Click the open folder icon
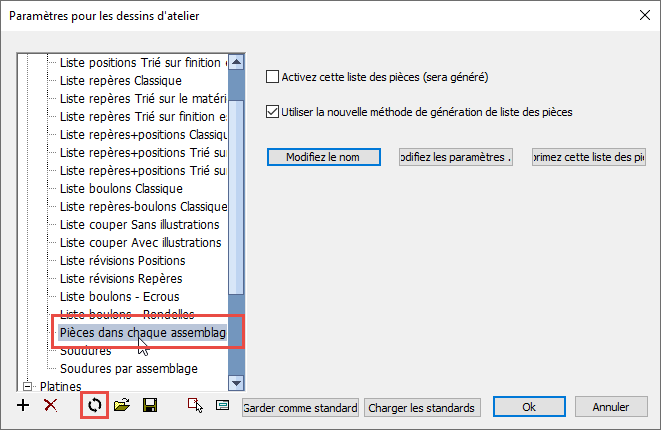Screen dimensions: 661x430 tap(122, 406)
